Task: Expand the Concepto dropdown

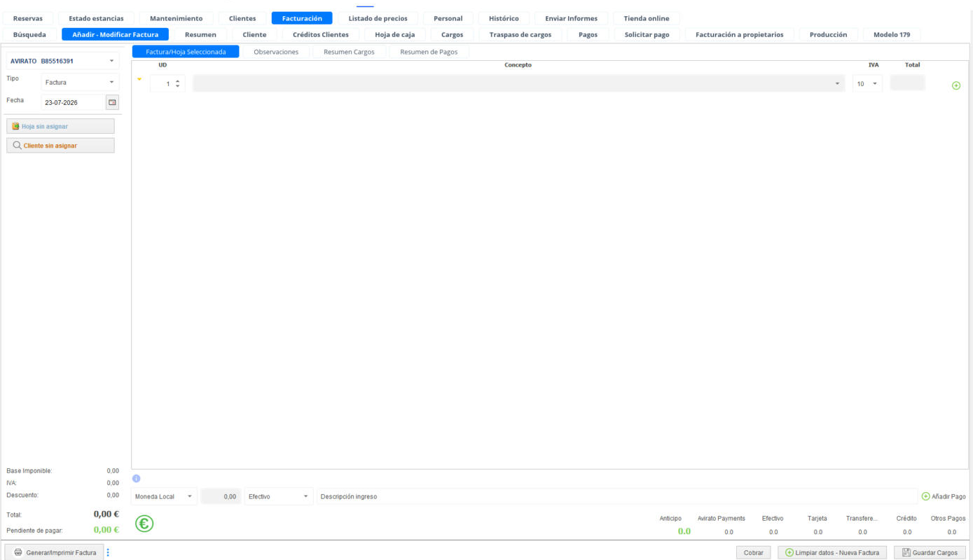Action: [838, 84]
